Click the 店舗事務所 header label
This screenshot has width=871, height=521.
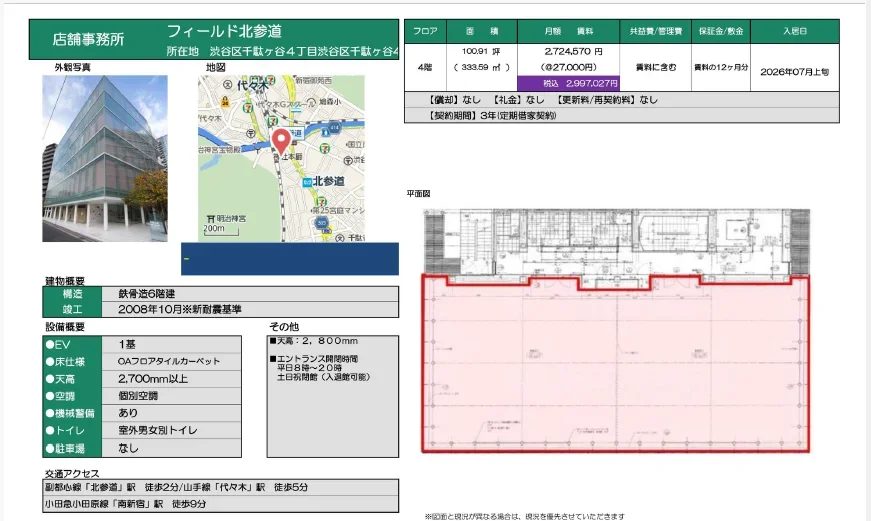(x=88, y=39)
